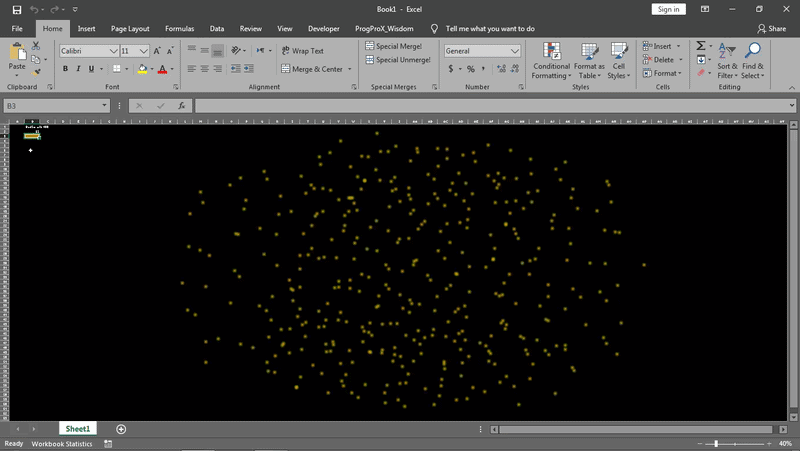800x451 pixels.
Task: Apply the percent style
Action: pyautogui.click(x=470, y=68)
